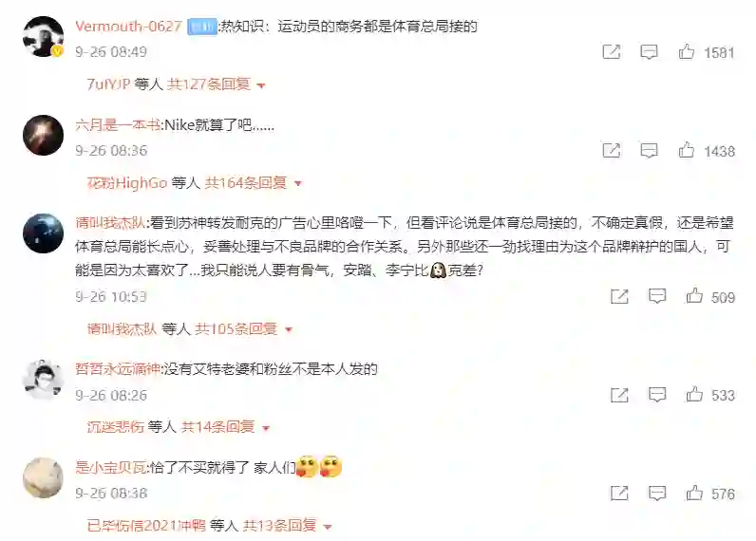Like the comment with 576 likes
Screen dimensions: 756x541
point(694,493)
